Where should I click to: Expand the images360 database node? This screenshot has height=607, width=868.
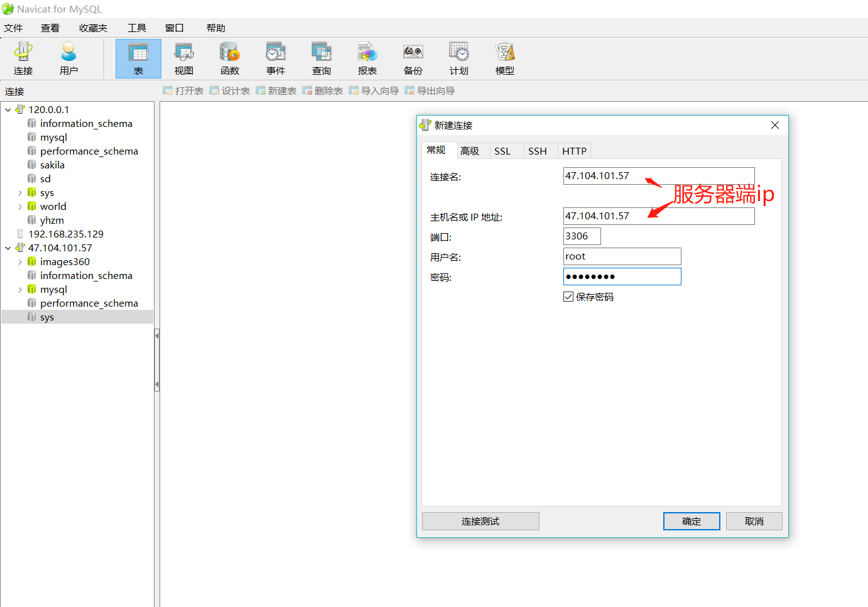pyautogui.click(x=20, y=262)
